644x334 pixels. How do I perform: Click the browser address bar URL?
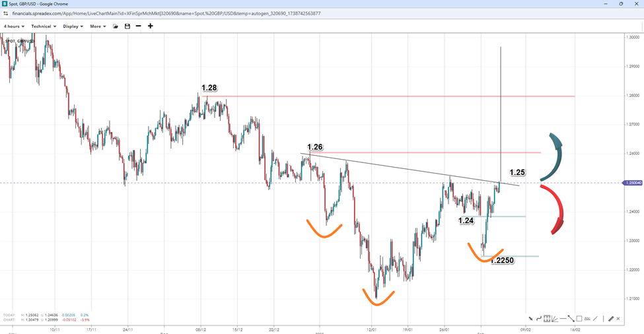click(x=165, y=13)
